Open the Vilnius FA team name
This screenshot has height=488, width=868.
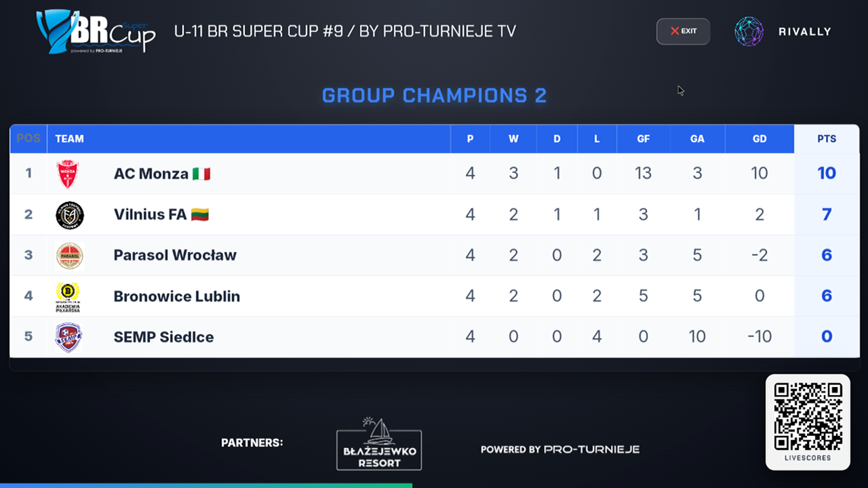(x=150, y=214)
